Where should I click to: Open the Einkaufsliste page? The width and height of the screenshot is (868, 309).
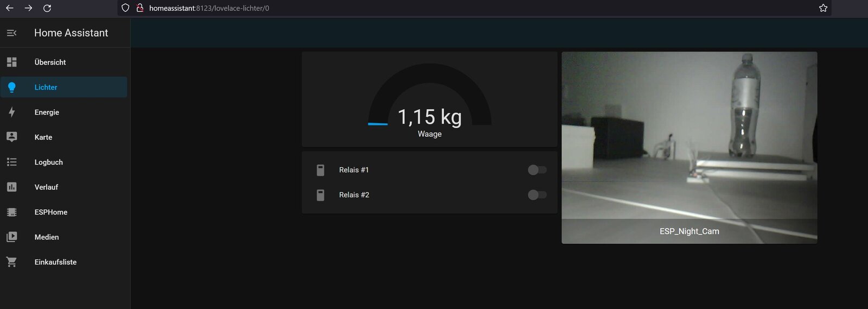coord(55,262)
